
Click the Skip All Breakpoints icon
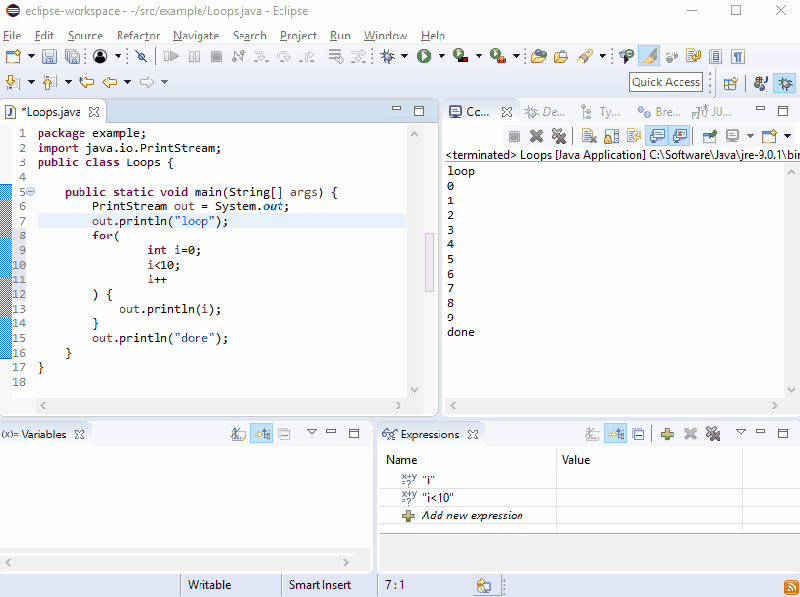click(141, 56)
